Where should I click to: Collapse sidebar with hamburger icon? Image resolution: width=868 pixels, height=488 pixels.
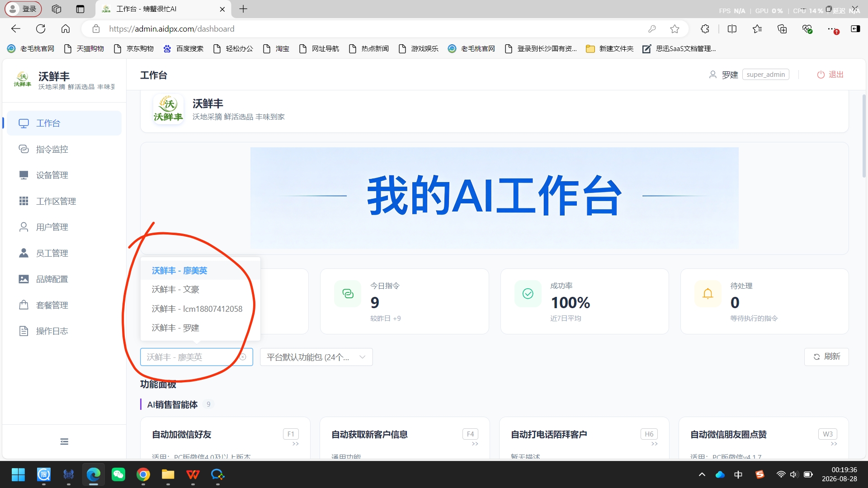point(64,441)
